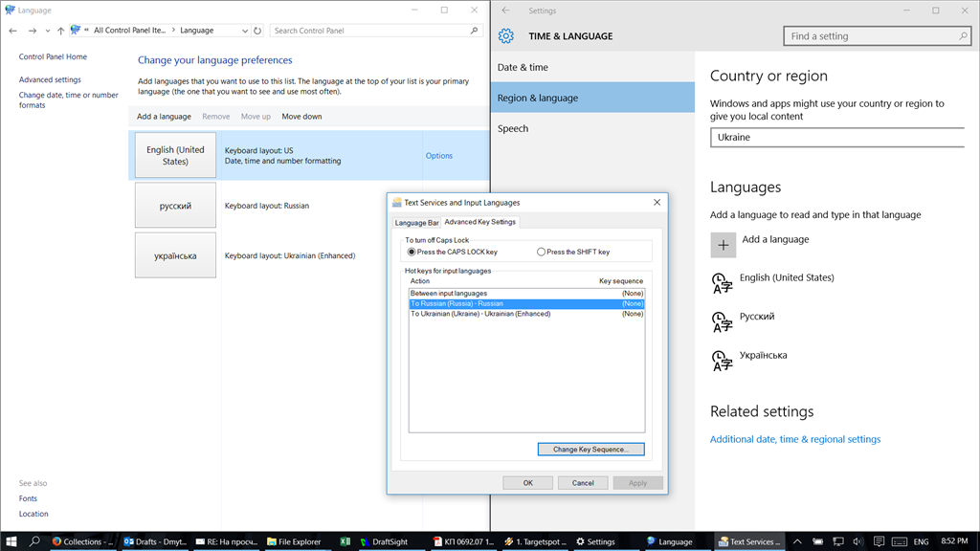Switch to Collections taskbar item

82,541
